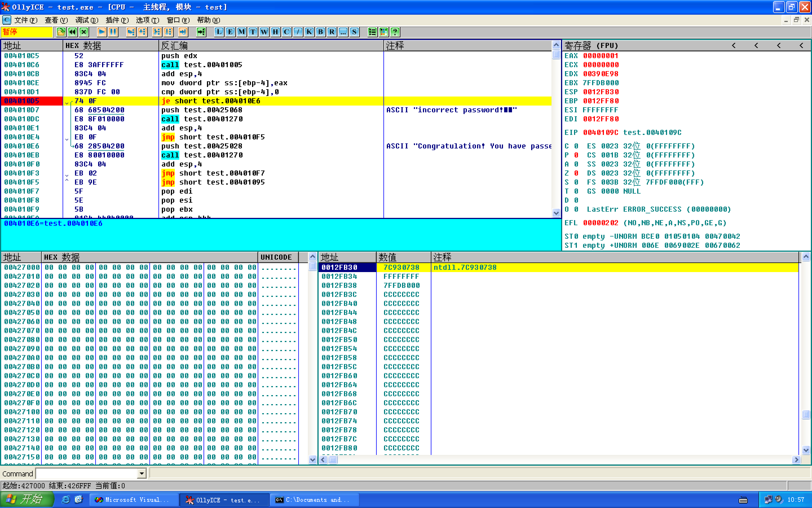
Task: Open the Memory map with M button
Action: point(242,32)
